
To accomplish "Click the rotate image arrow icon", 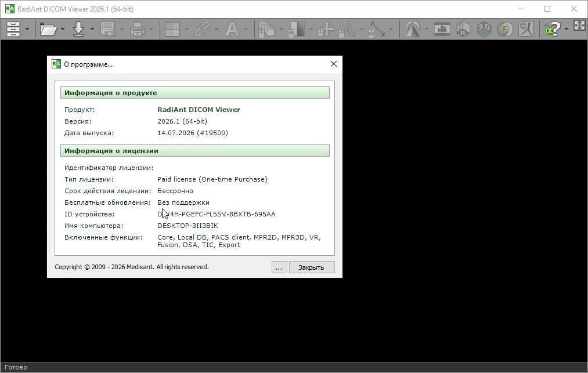I will point(413,29).
